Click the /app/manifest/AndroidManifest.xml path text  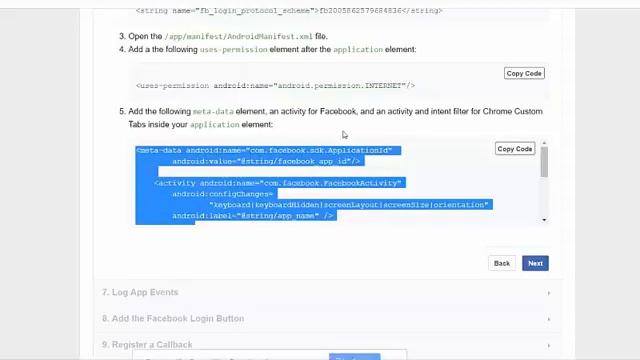click(238, 37)
